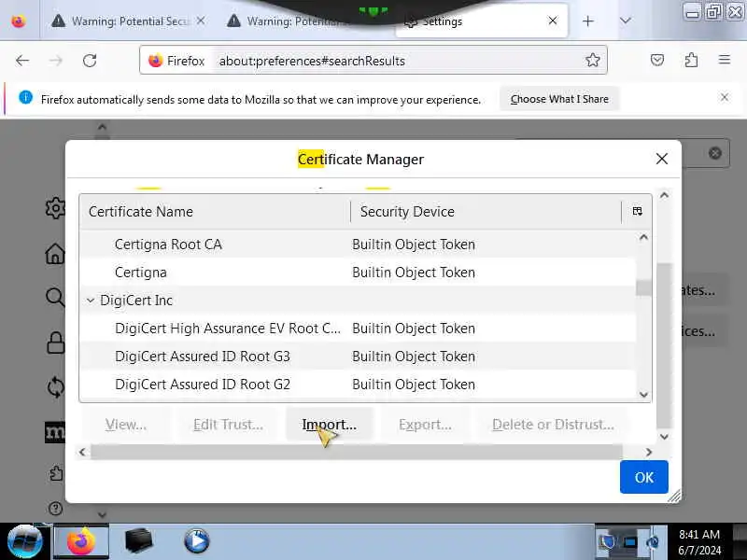Sort by Security Device column
The width and height of the screenshot is (747, 560).
tap(486, 212)
